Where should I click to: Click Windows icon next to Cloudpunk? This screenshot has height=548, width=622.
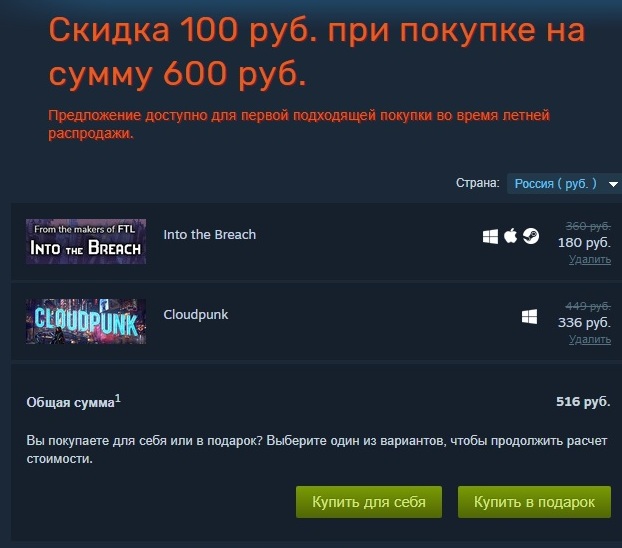coord(529,317)
